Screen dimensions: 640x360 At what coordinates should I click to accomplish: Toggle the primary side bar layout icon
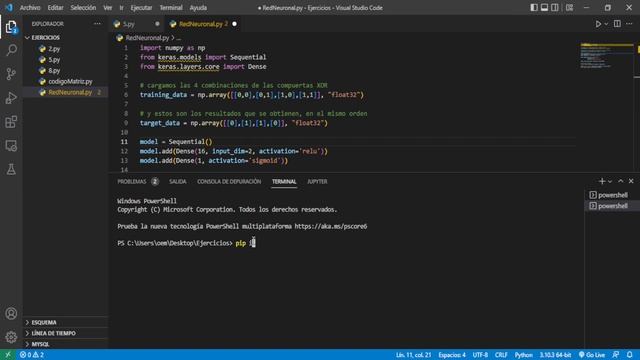coord(534,7)
